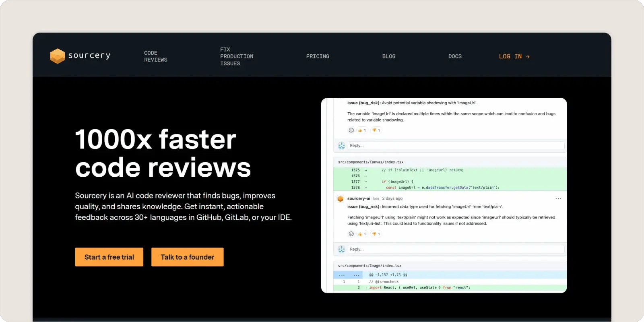Click the bot label badge
This screenshot has height=322, width=644.
(x=376, y=198)
